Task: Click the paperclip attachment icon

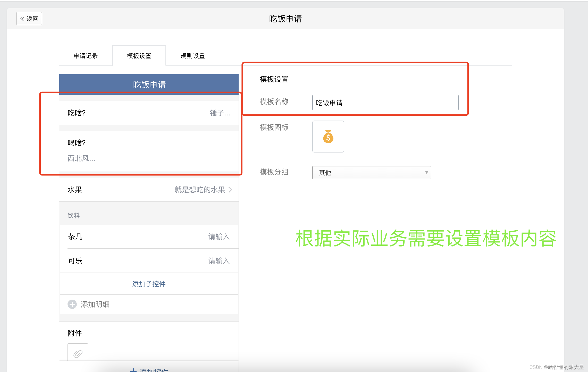Action: 78,354
